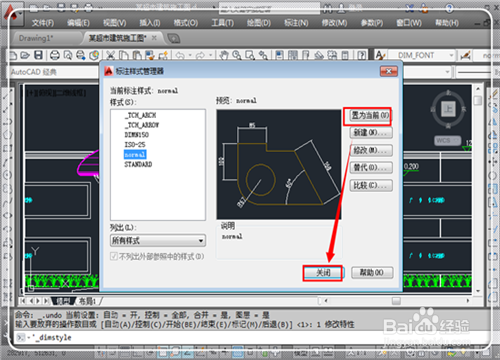Click the Copy icon next to the scissors
500x360 pixels.
pos(124,55)
